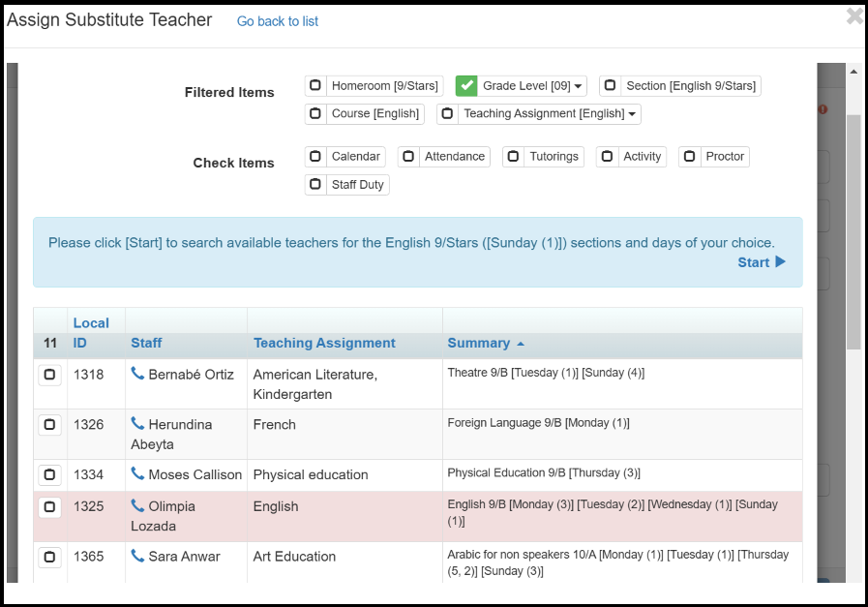
Task: Select the row checkbox for staff 1318
Action: click(49, 375)
